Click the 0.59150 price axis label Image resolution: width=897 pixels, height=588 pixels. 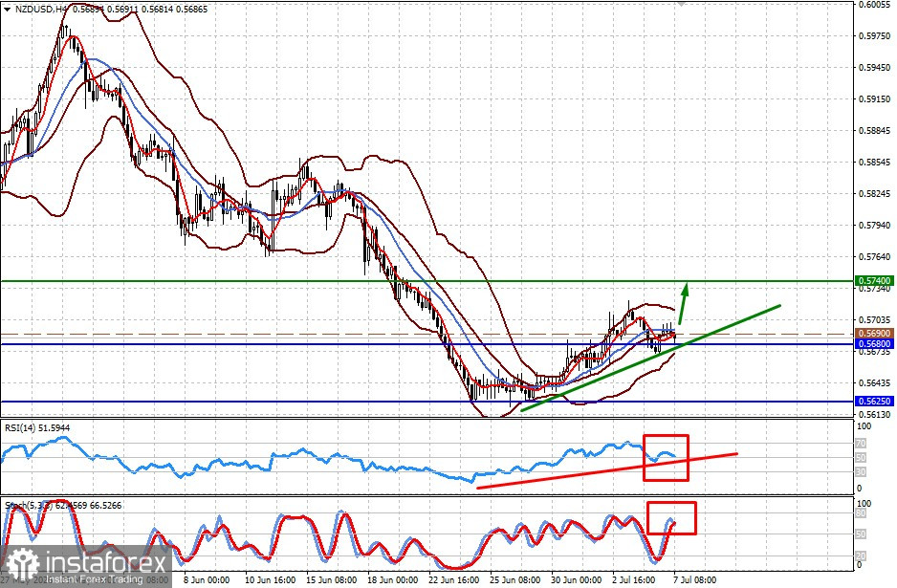coord(875,98)
